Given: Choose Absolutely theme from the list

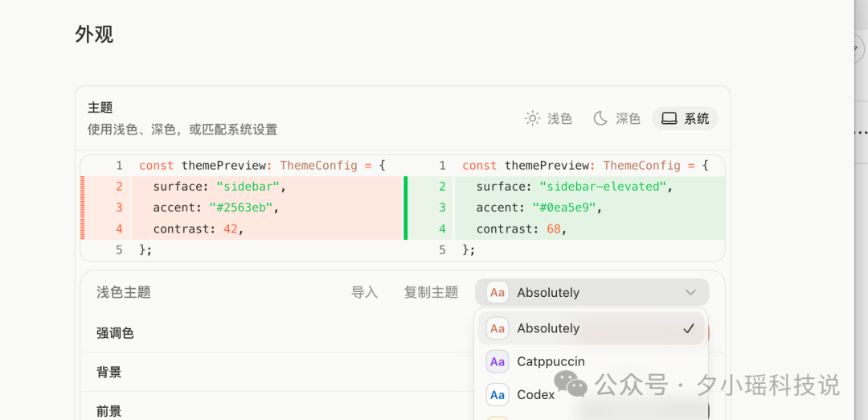Looking at the screenshot, I should (591, 328).
